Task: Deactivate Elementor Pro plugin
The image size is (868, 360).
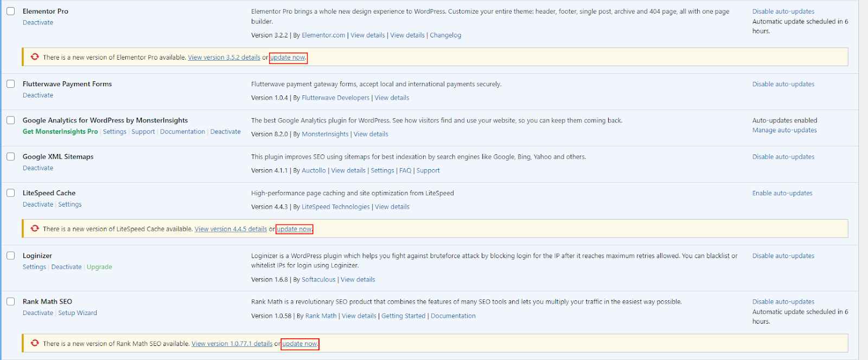Action: (38, 23)
